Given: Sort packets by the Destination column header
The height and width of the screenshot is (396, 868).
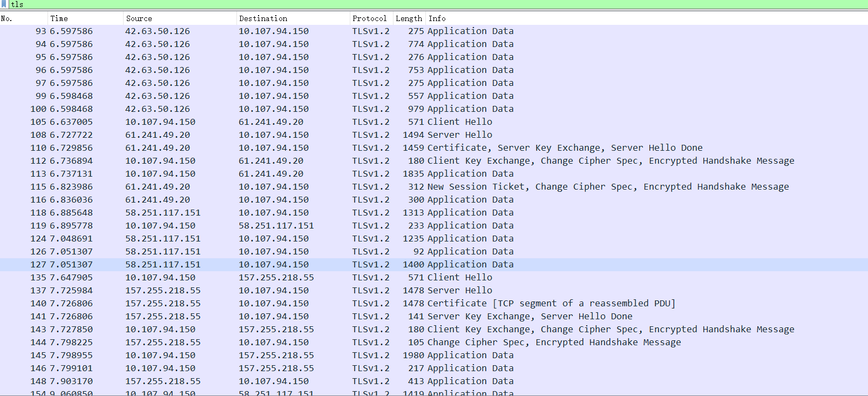Looking at the screenshot, I should click(294, 18).
